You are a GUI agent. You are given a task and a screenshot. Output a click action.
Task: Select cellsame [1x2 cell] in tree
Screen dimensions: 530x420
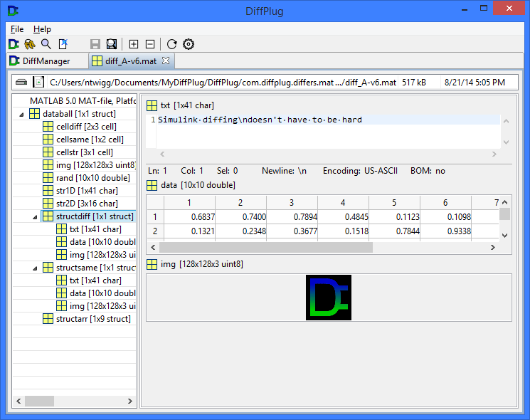click(90, 140)
